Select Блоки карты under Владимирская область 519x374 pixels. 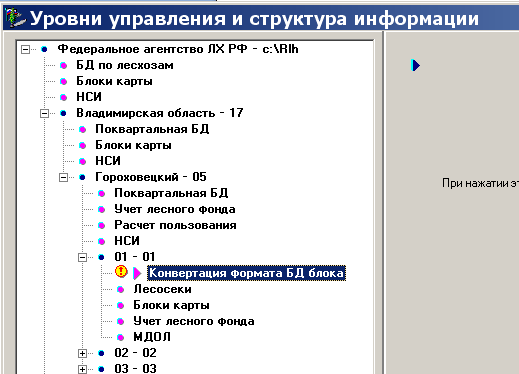(133, 145)
